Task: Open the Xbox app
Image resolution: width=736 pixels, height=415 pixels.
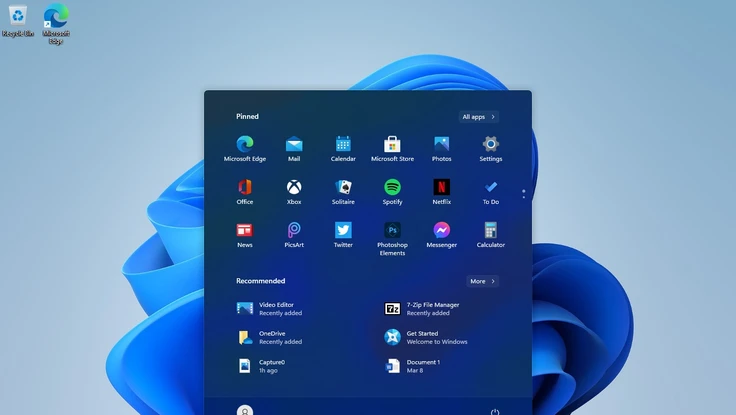Action: tap(294, 192)
